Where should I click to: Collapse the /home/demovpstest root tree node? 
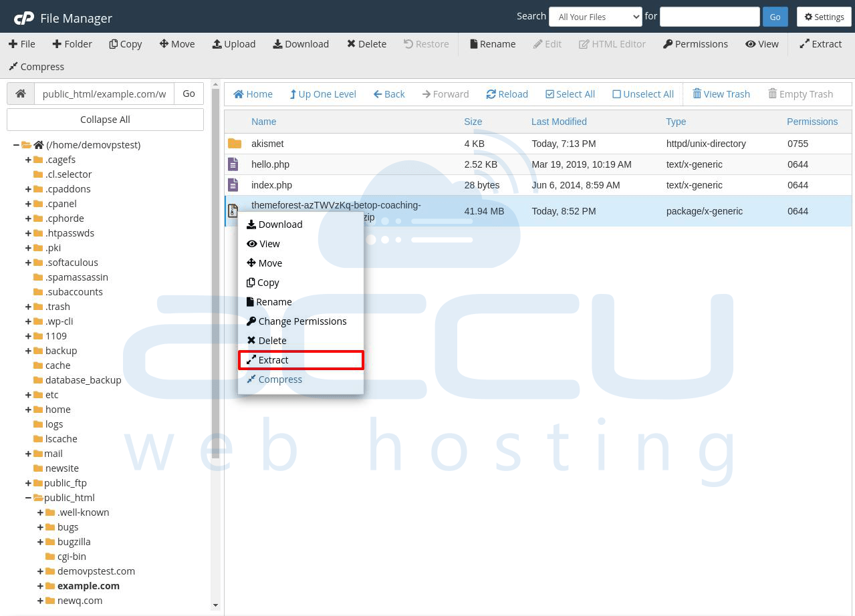(16, 145)
